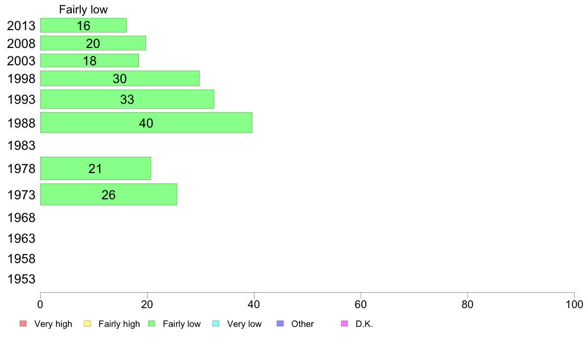Click the 1983 year axis label
Screen dimensions: 588x364
point(21,145)
